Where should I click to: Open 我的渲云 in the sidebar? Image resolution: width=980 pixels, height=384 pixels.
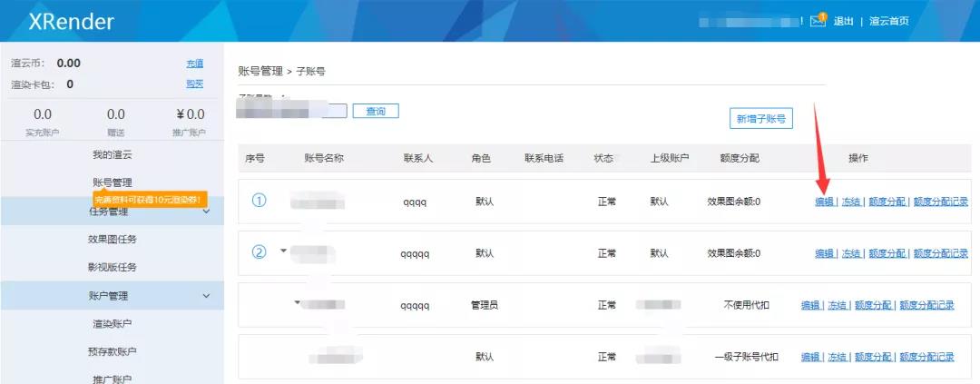[x=112, y=155]
